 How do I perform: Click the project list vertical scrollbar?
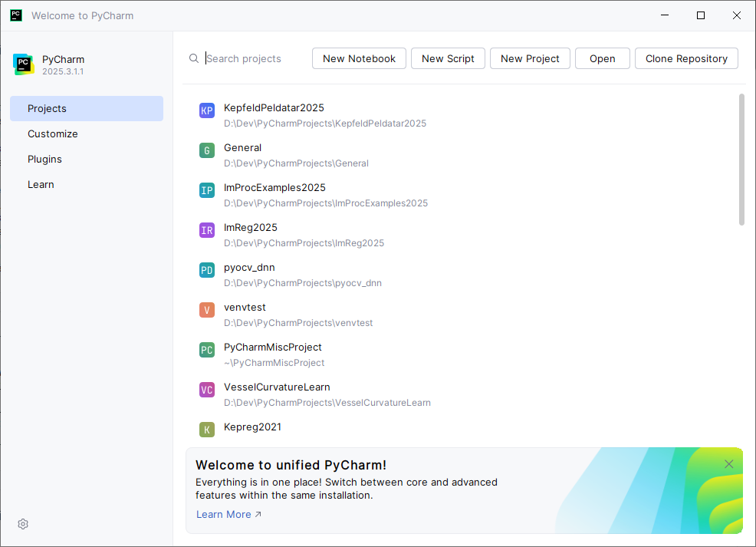[741, 160]
